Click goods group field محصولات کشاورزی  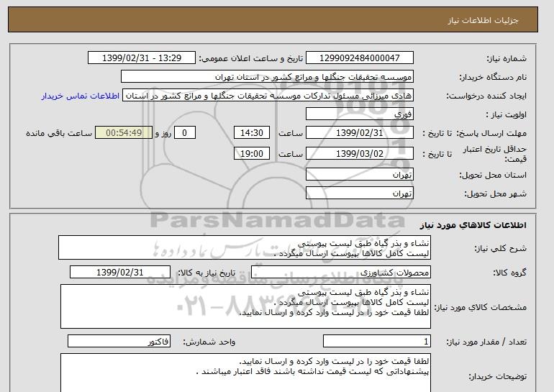pos(341,273)
